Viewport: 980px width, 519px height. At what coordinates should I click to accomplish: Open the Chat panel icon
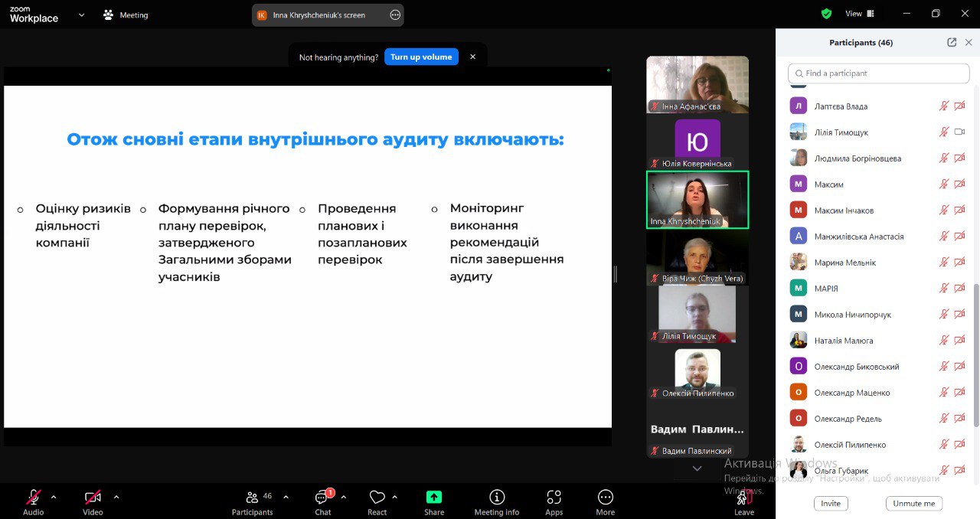pos(322,498)
